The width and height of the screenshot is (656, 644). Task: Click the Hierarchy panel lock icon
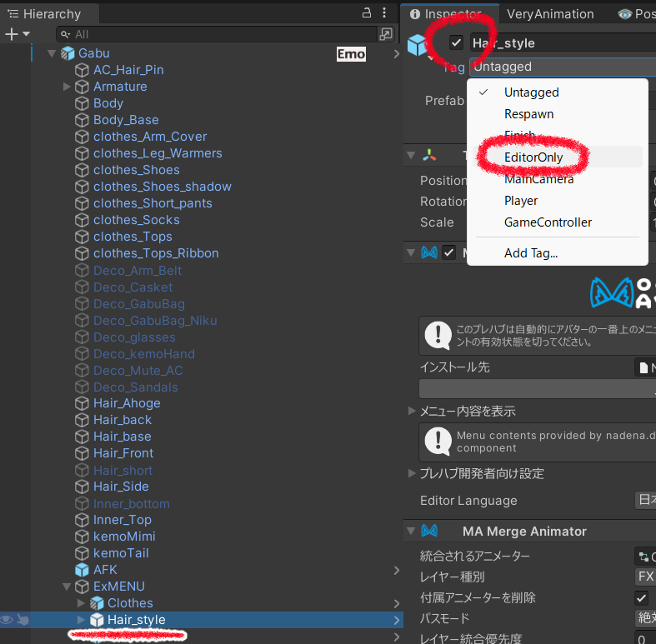(x=366, y=13)
